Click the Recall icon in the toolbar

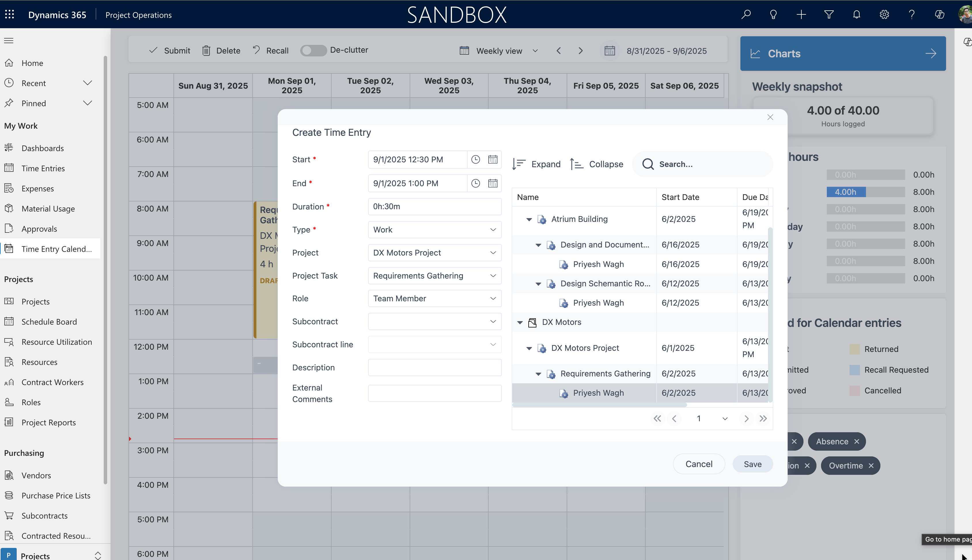(x=256, y=50)
